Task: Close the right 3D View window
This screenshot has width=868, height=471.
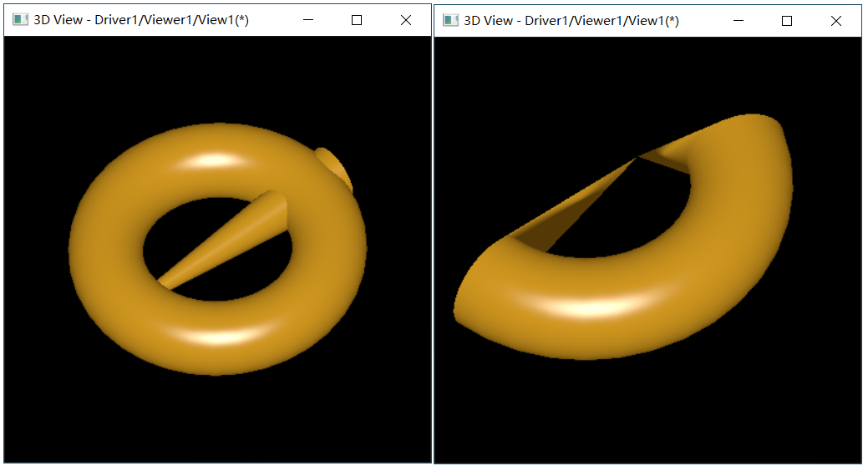Action: click(835, 20)
